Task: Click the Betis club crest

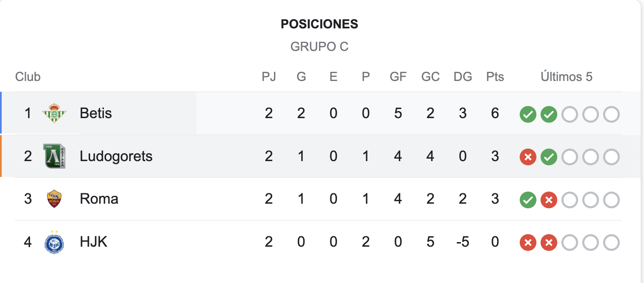Action: pos(54,113)
